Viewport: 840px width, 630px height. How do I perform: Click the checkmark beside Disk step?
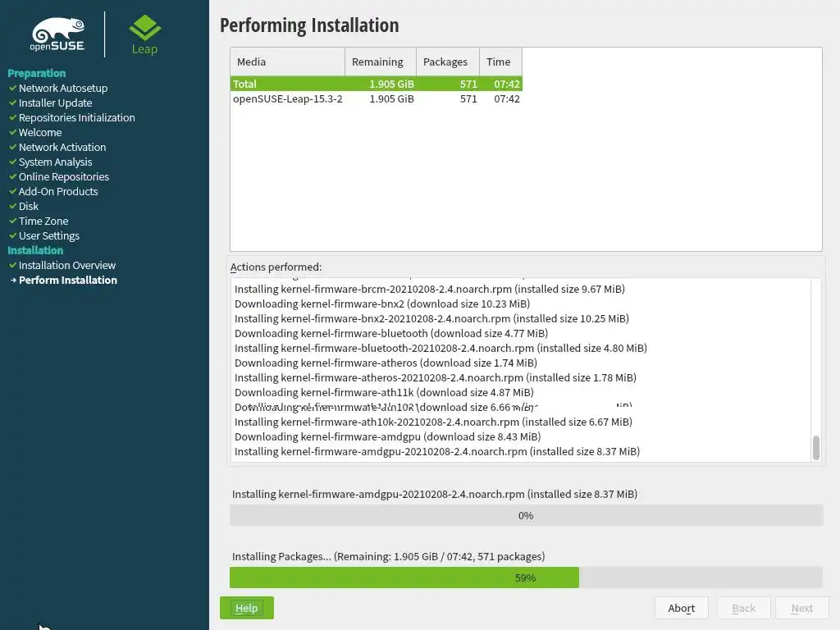12,206
